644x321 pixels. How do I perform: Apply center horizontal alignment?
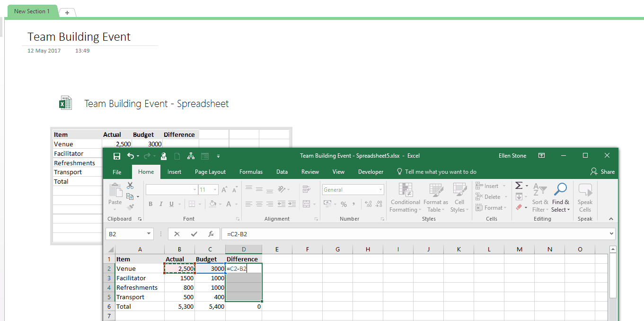tap(259, 204)
